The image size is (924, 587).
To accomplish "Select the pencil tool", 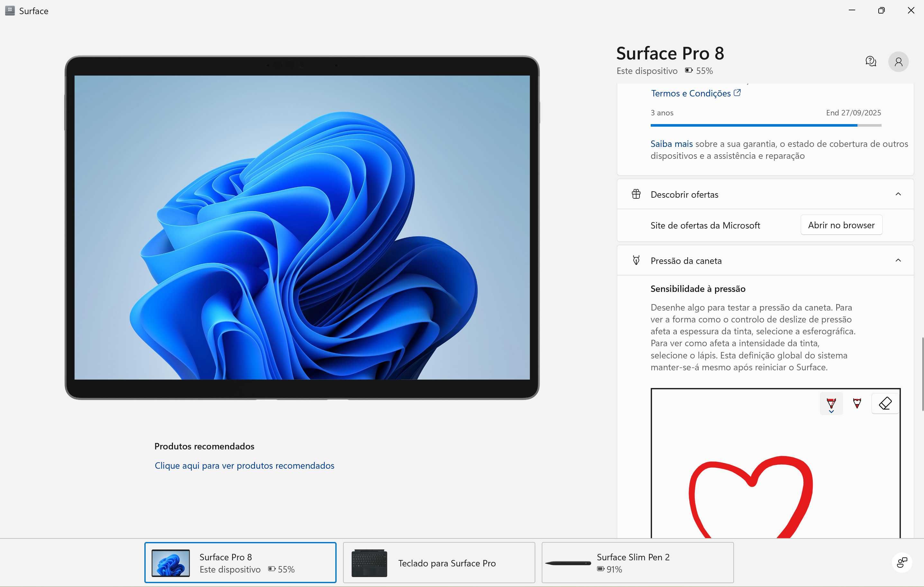I will click(x=857, y=403).
